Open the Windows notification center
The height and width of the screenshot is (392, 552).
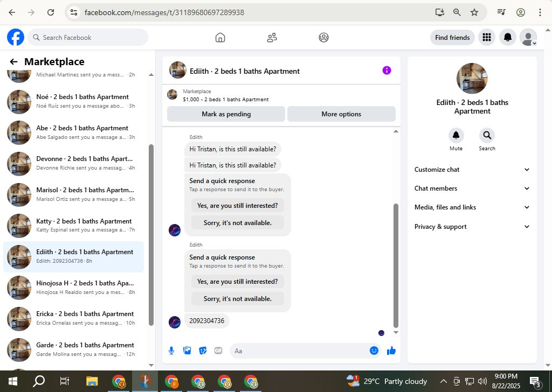pos(535,381)
